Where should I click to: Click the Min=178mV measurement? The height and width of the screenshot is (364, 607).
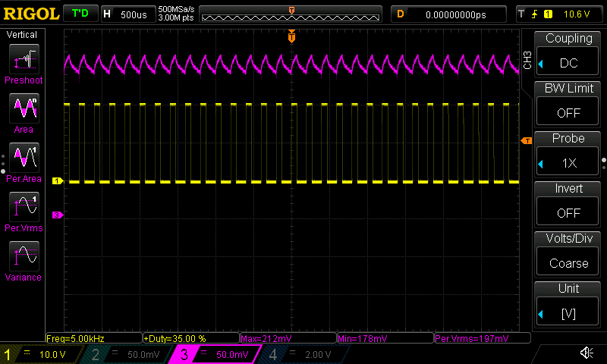pos(385,338)
